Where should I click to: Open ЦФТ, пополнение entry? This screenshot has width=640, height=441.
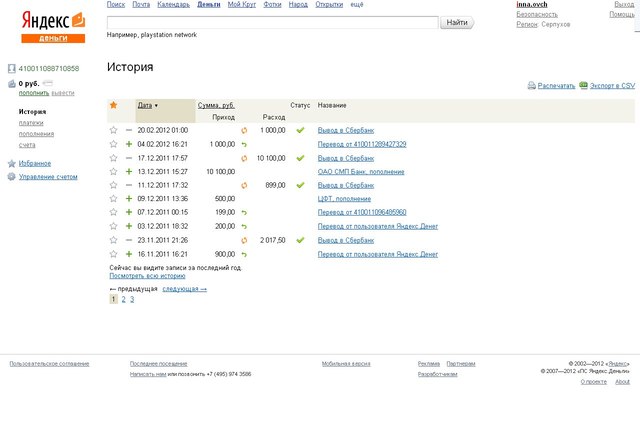click(x=344, y=199)
